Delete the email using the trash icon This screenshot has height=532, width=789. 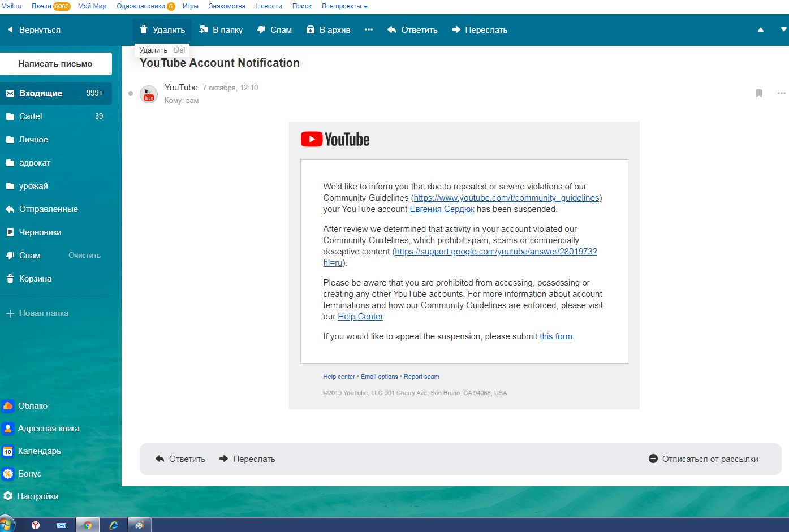pos(144,29)
